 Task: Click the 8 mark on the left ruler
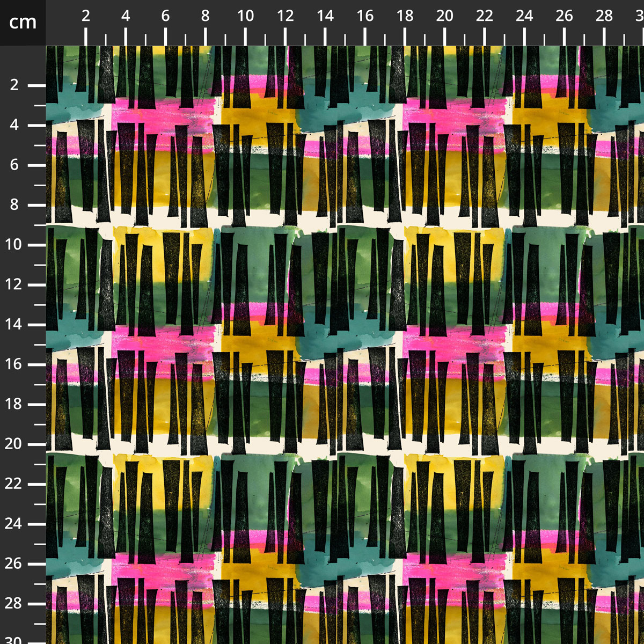[x=14, y=205]
